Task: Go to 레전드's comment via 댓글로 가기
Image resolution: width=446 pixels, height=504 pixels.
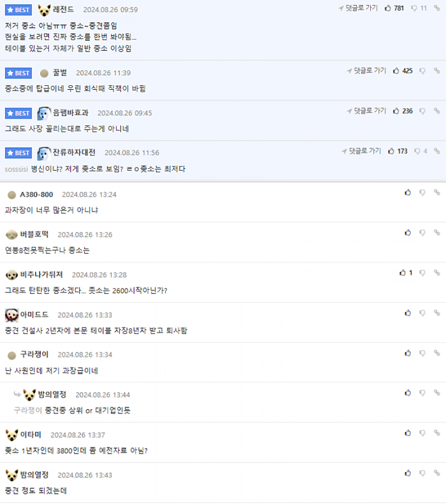Action: pyautogui.click(x=358, y=8)
